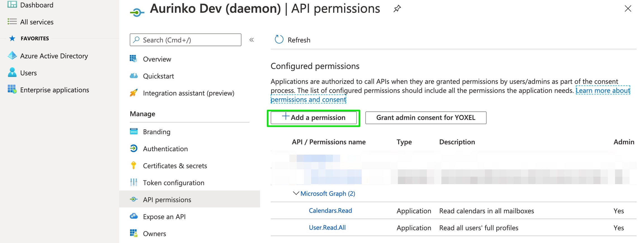This screenshot has width=644, height=243.
Task: Click 'Read calendars in all mailboxes' description
Action: click(486, 211)
